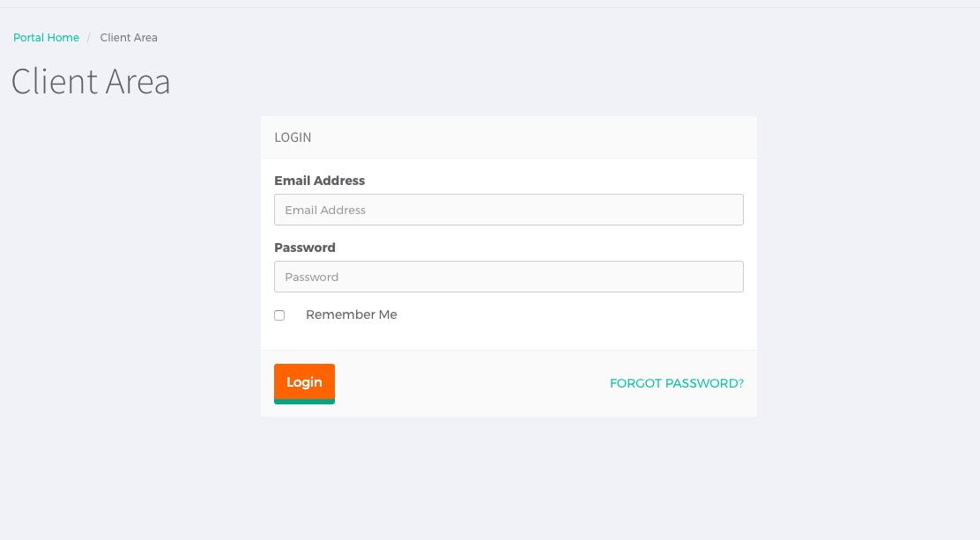This screenshot has height=540, width=980.
Task: Focus the Email Address input field
Action: (509, 210)
